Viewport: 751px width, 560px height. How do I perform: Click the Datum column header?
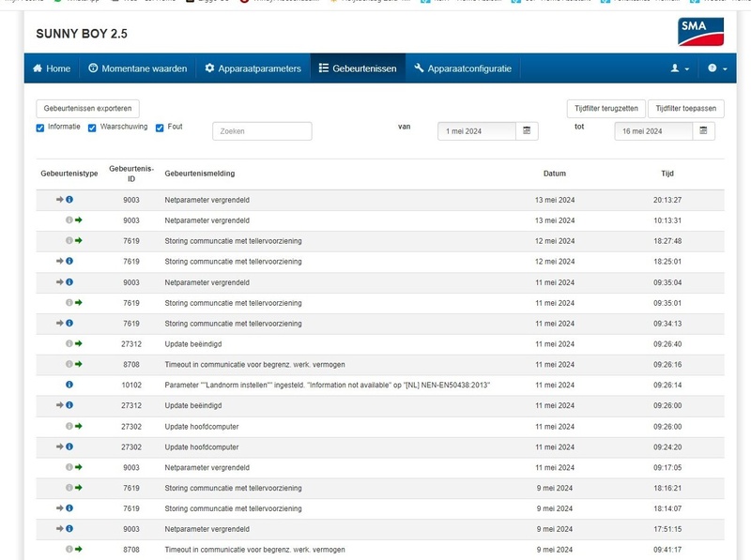click(x=555, y=174)
